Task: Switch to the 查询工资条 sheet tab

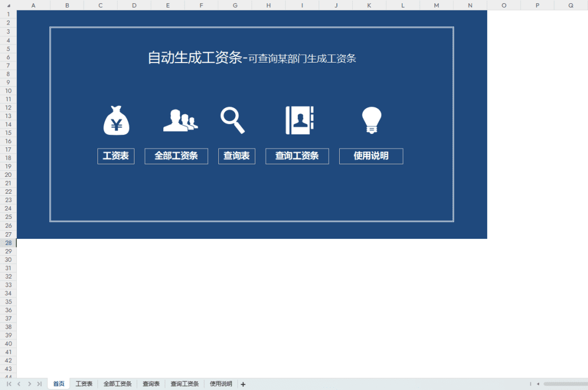Action: (185, 383)
